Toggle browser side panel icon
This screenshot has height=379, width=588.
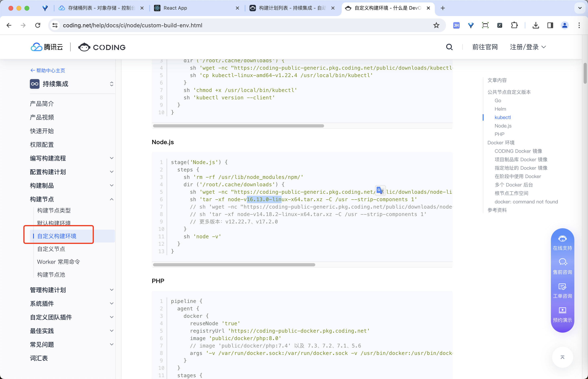[550, 25]
